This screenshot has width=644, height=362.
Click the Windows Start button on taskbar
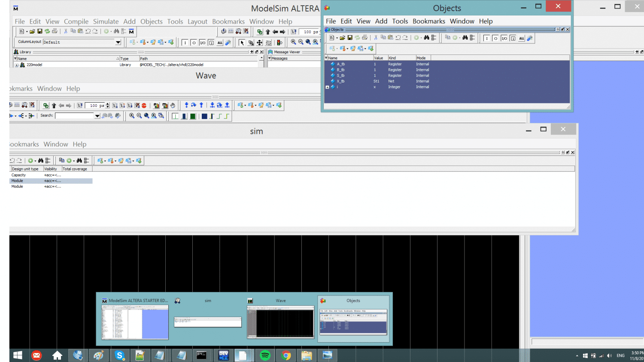[18, 355]
